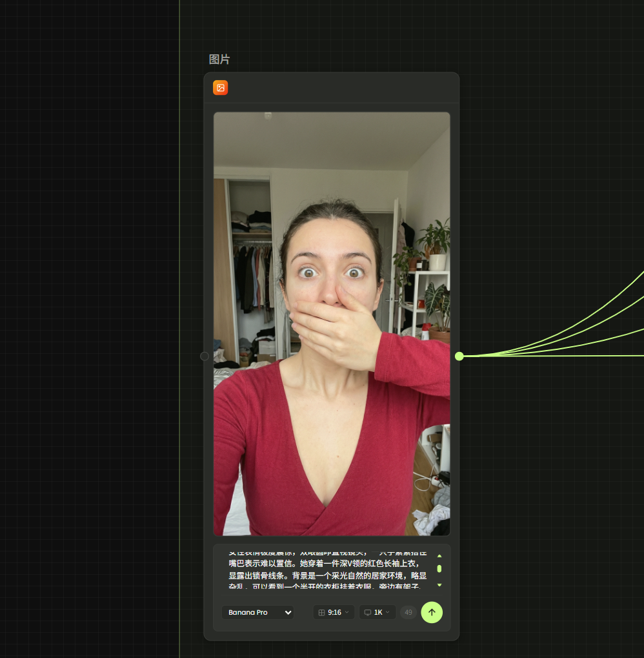This screenshot has height=658, width=644.
Task: Click the green prompt scrollbar thumb
Action: click(x=439, y=569)
